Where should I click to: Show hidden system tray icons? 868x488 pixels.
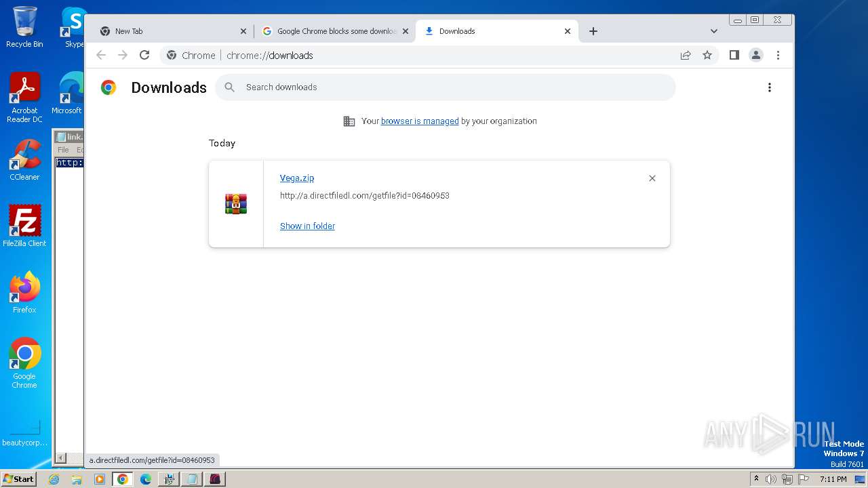click(756, 479)
